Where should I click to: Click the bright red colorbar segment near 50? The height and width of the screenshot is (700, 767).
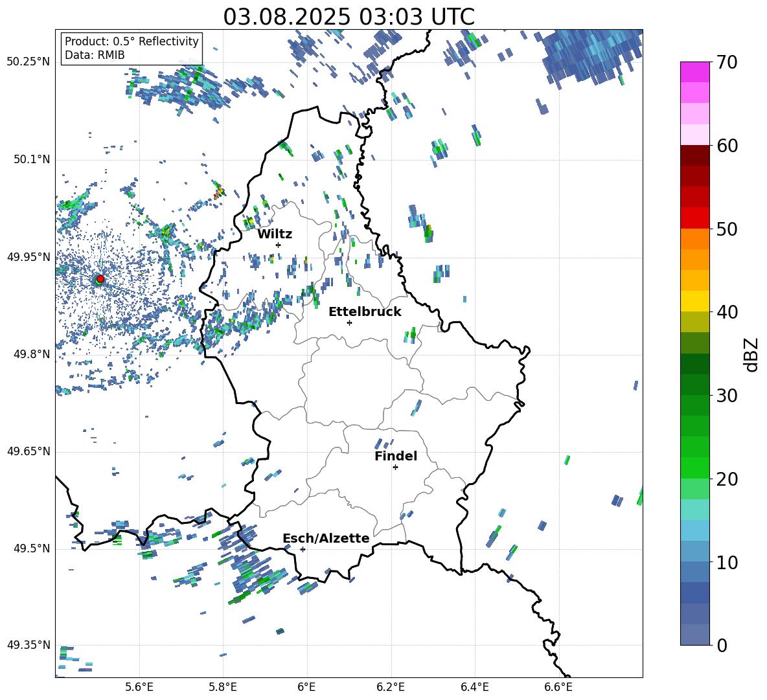click(694, 218)
